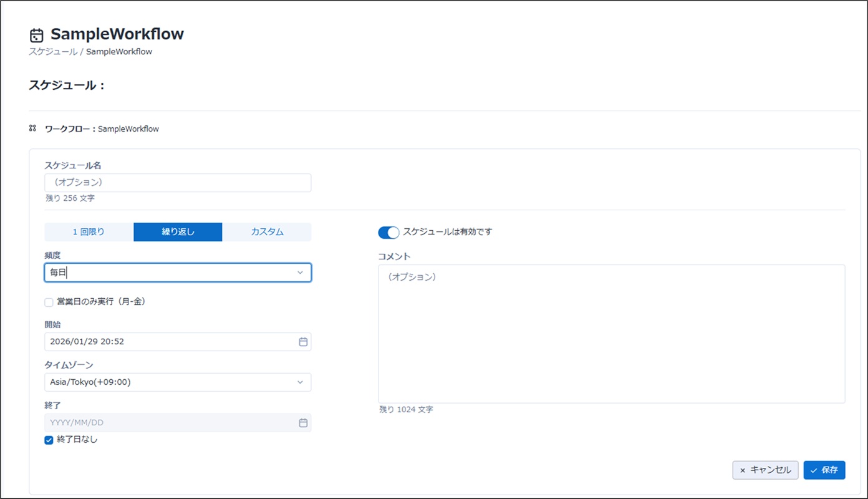Viewport: 868px width, 499px height.
Task: Switch to the カスタム tab
Action: point(267,232)
